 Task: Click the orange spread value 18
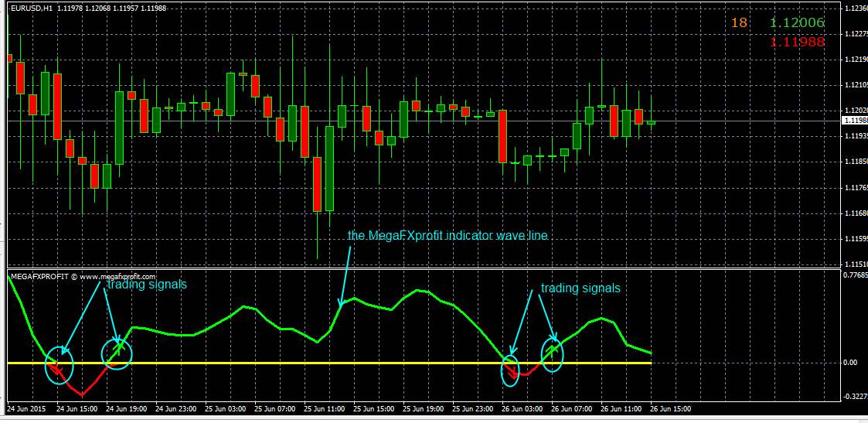click(x=739, y=23)
